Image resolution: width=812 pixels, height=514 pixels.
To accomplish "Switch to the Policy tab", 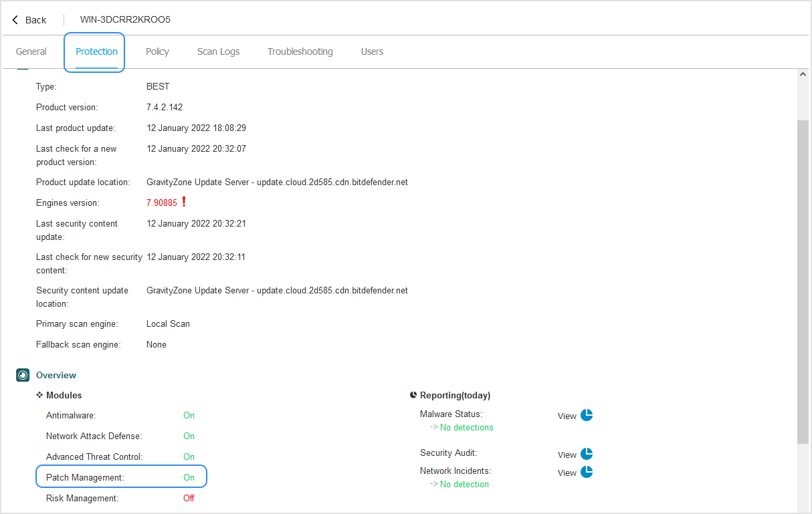I will click(x=157, y=51).
